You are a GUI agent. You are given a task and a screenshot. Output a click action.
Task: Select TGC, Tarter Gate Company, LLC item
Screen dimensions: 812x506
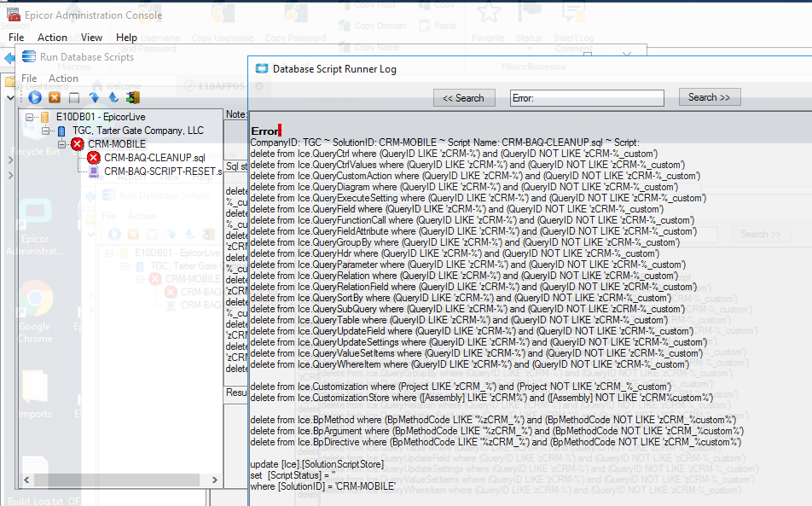(x=138, y=131)
